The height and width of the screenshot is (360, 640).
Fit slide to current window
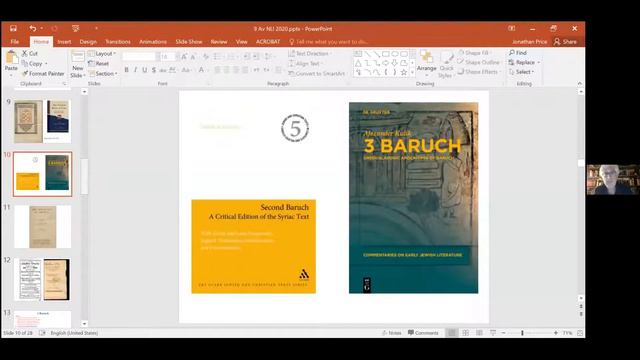coord(580,333)
